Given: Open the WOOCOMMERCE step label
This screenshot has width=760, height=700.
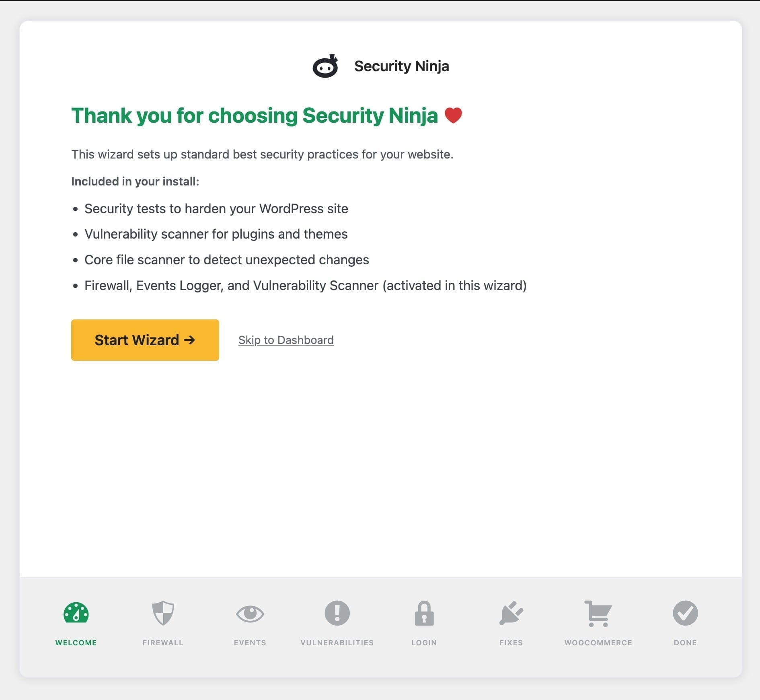Looking at the screenshot, I should pos(598,642).
